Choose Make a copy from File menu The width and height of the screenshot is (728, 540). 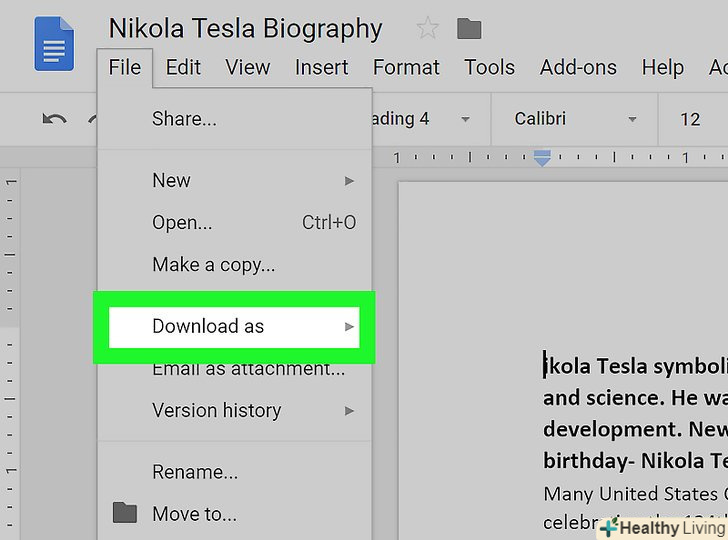pyautogui.click(x=213, y=265)
